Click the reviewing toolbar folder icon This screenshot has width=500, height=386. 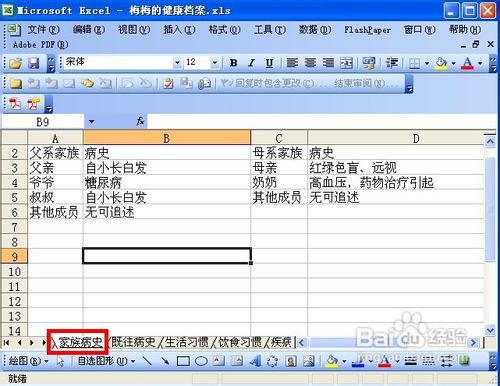tap(15, 83)
